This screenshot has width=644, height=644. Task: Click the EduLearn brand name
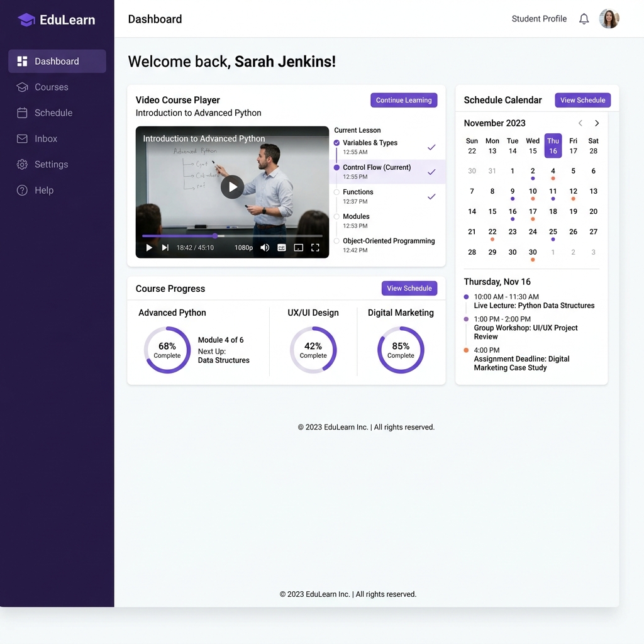point(67,19)
